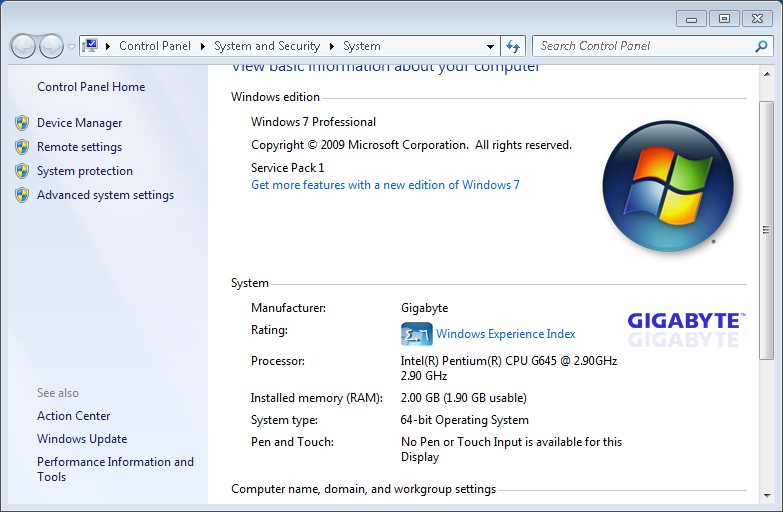Screen dimensions: 783x512
Task: Maximize the System window
Action: coord(724,19)
